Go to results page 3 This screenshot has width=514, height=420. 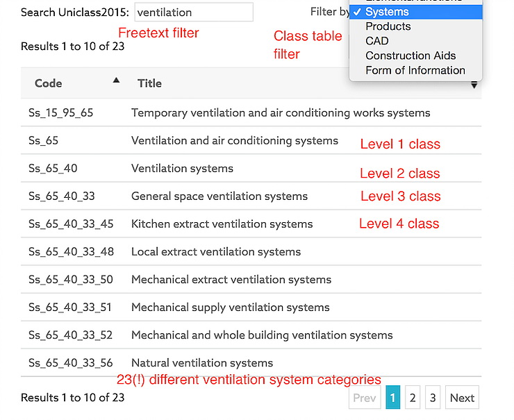click(432, 398)
